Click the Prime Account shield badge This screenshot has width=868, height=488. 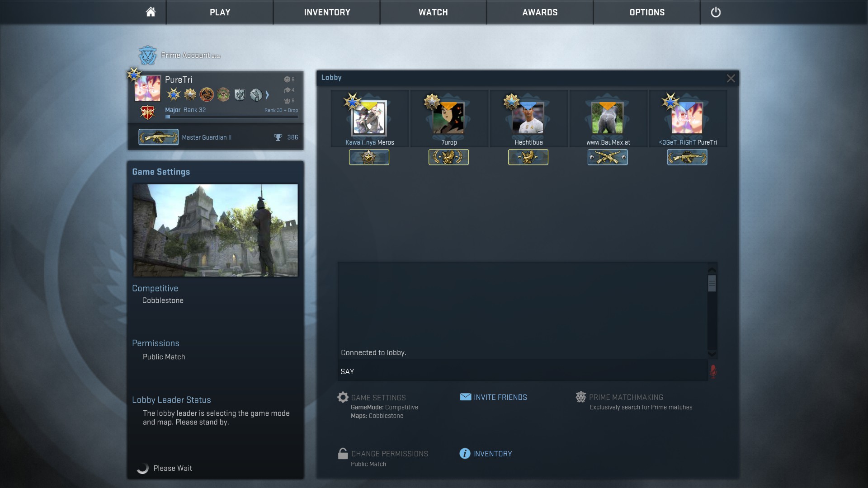pyautogui.click(x=147, y=55)
